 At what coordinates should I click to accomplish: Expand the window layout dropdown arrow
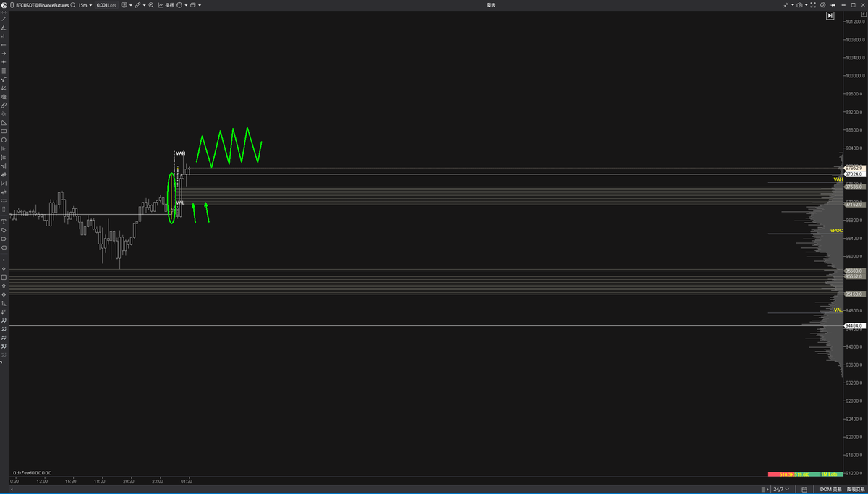(x=200, y=5)
